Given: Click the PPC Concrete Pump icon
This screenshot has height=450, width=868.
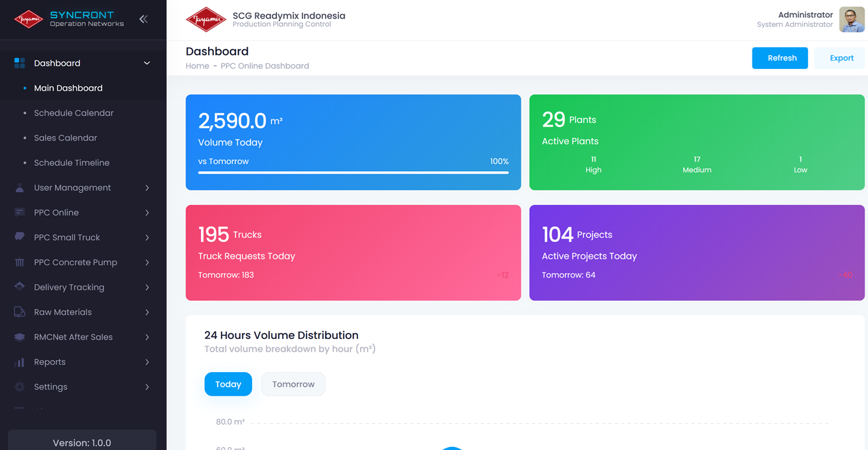Looking at the screenshot, I should pos(20,262).
